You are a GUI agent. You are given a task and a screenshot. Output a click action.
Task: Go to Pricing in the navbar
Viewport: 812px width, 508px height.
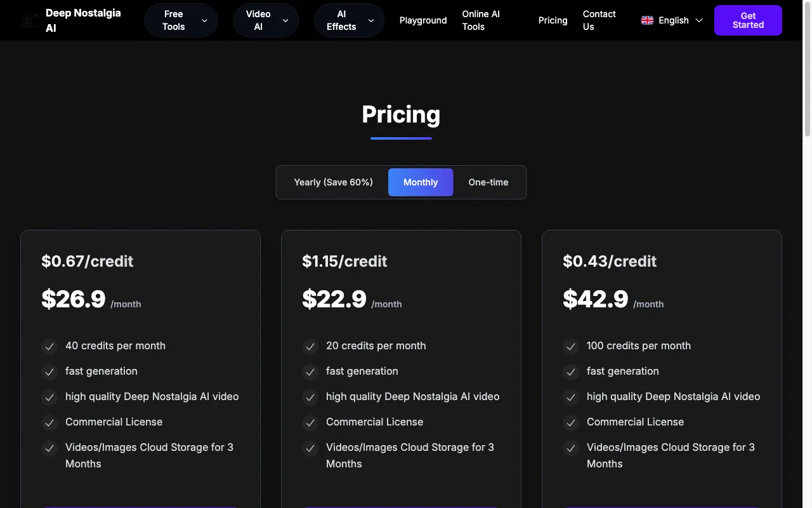pyautogui.click(x=553, y=20)
